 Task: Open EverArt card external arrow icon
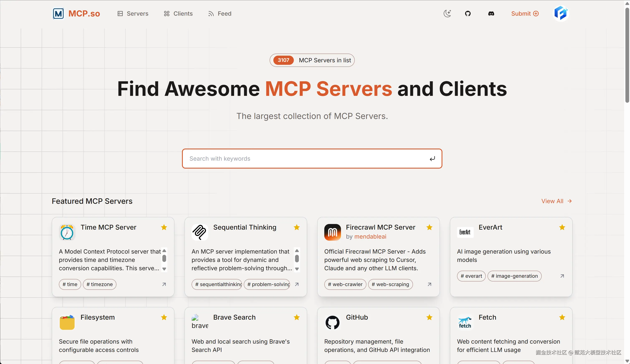(x=562, y=276)
